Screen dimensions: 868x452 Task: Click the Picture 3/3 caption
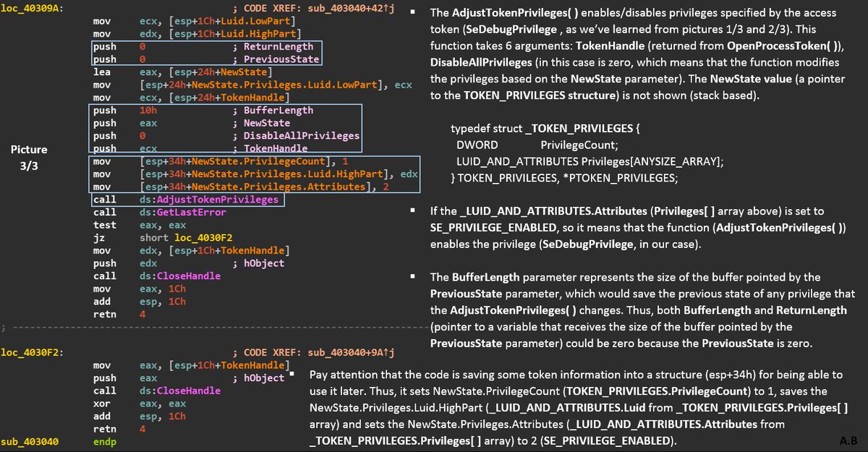tap(29, 157)
